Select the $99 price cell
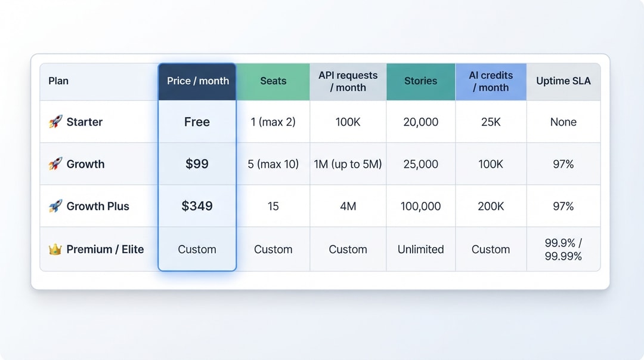 tap(197, 164)
